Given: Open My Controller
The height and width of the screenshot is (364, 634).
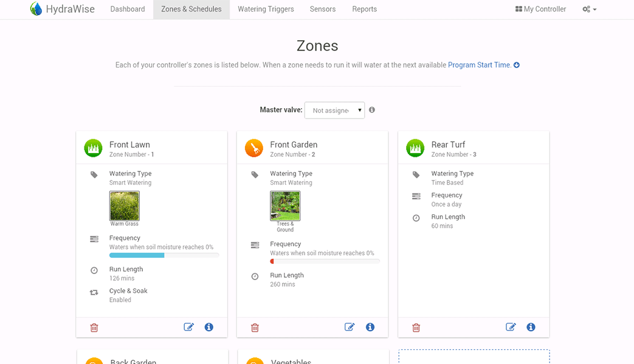Looking at the screenshot, I should click(x=540, y=9).
